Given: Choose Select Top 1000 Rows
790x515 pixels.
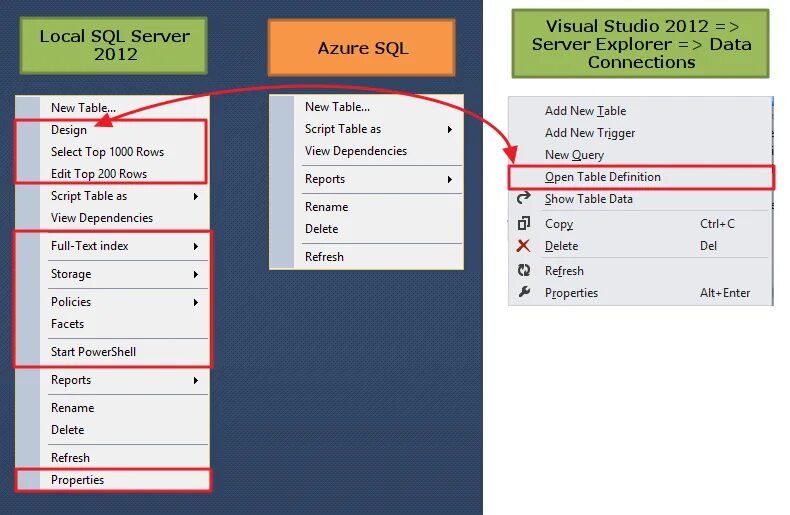Looking at the screenshot, I should [107, 152].
